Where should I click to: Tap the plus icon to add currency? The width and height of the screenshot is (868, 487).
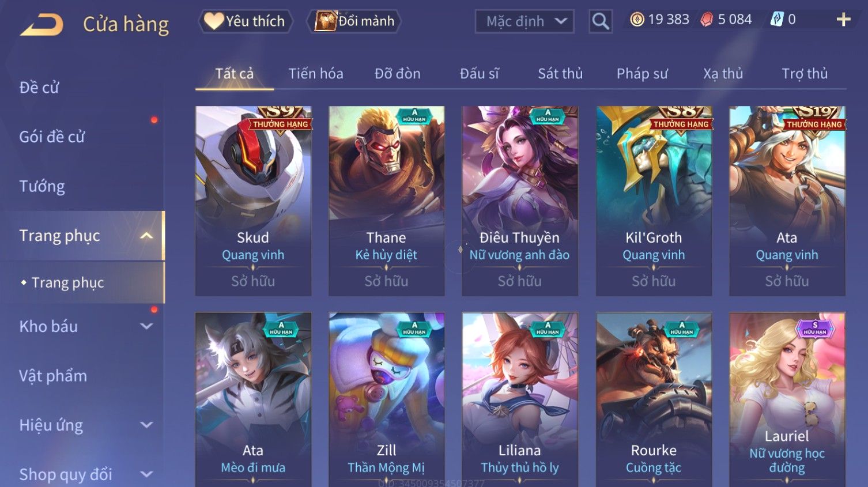point(843,20)
